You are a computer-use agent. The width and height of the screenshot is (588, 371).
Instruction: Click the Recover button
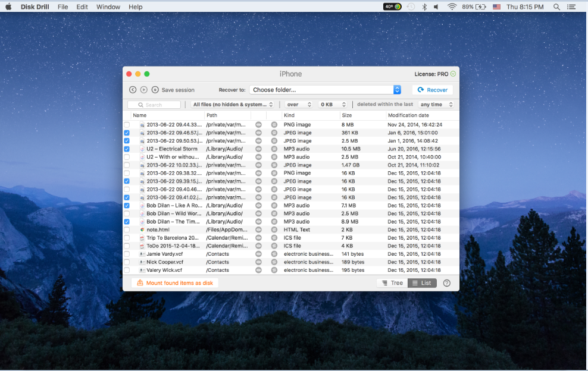coord(433,90)
